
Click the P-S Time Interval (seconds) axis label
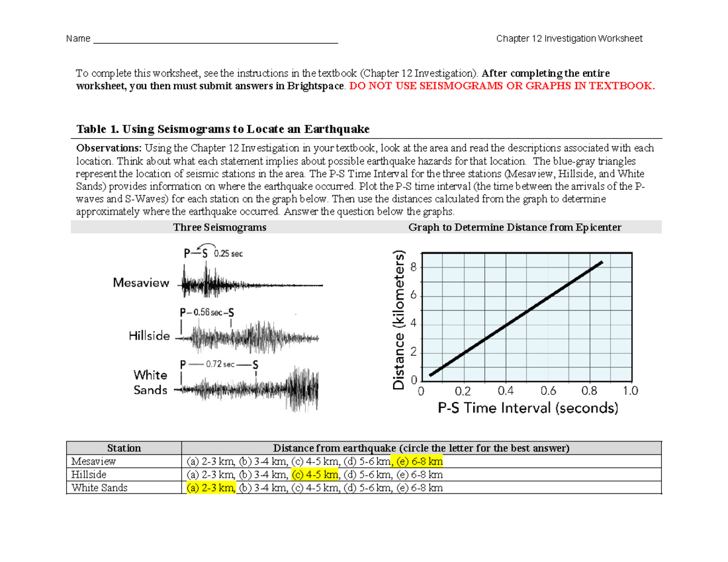(x=528, y=408)
